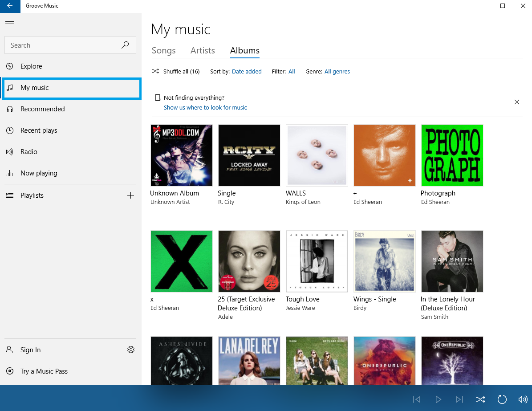This screenshot has width=532, height=411.
Task: Switch to the Artists tab
Action: tap(203, 51)
